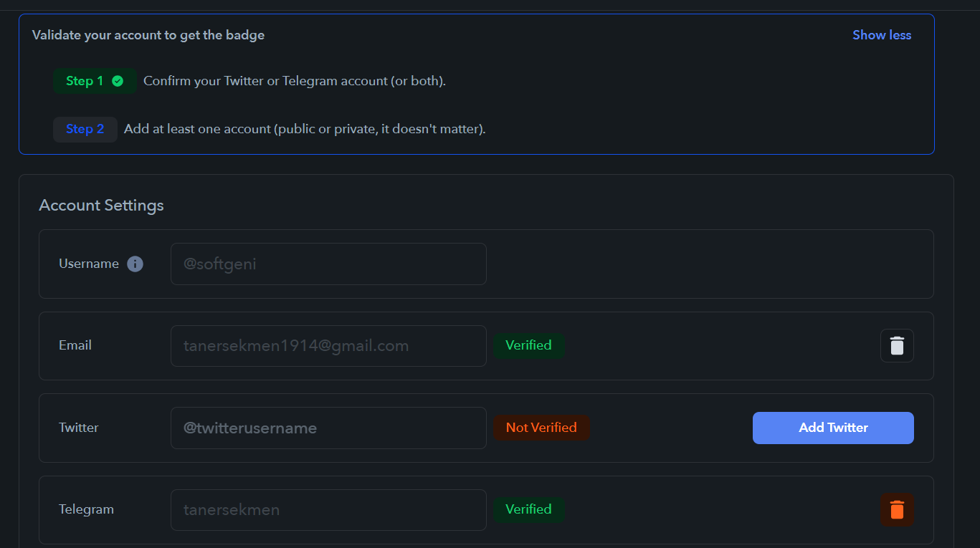980x548 pixels.
Task: Collapse the panel via Show less
Action: pyautogui.click(x=882, y=35)
